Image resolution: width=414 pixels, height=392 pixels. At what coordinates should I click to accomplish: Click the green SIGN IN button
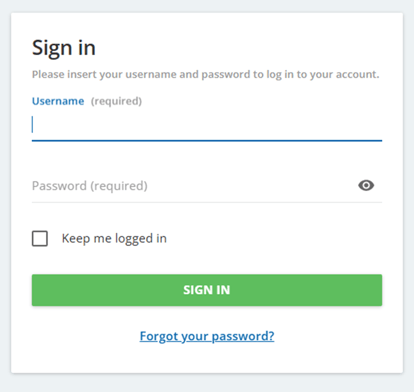point(207,290)
